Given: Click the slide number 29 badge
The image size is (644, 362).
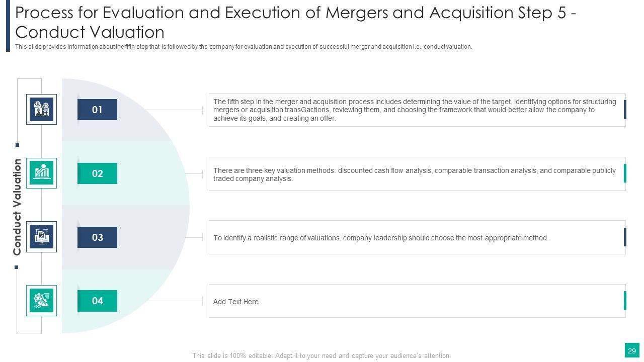Looking at the screenshot, I should [632, 350].
